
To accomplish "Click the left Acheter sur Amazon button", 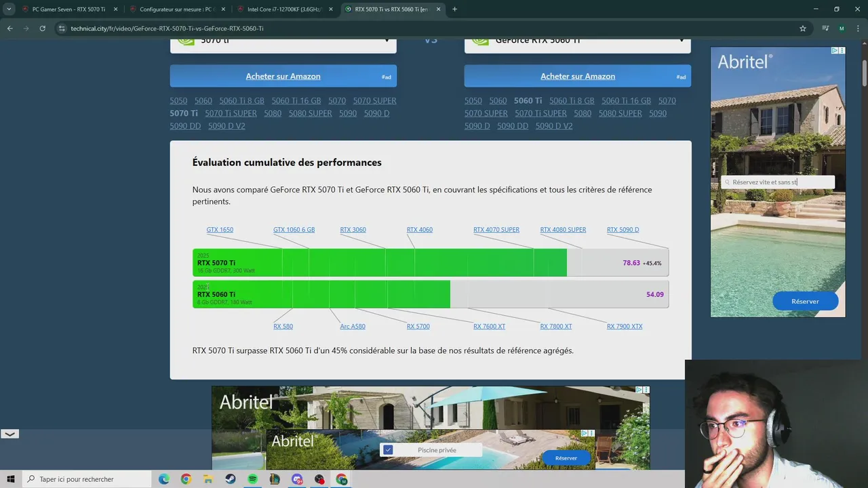I will click(x=283, y=76).
